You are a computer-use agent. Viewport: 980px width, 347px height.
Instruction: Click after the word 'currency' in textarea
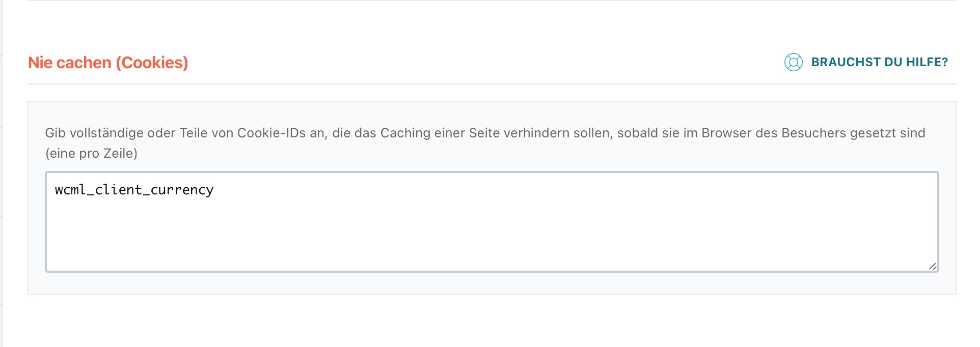click(214, 190)
